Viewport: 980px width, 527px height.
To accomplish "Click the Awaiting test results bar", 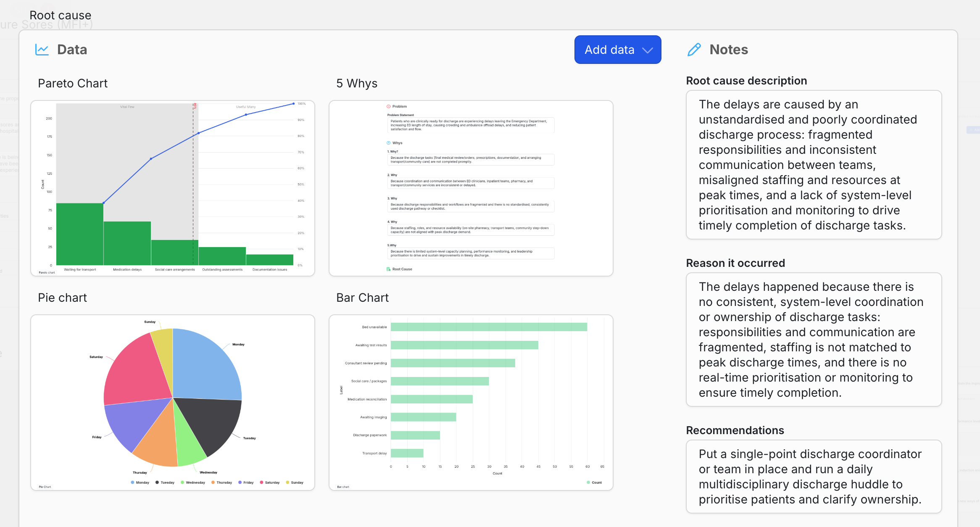I will pyautogui.click(x=464, y=345).
